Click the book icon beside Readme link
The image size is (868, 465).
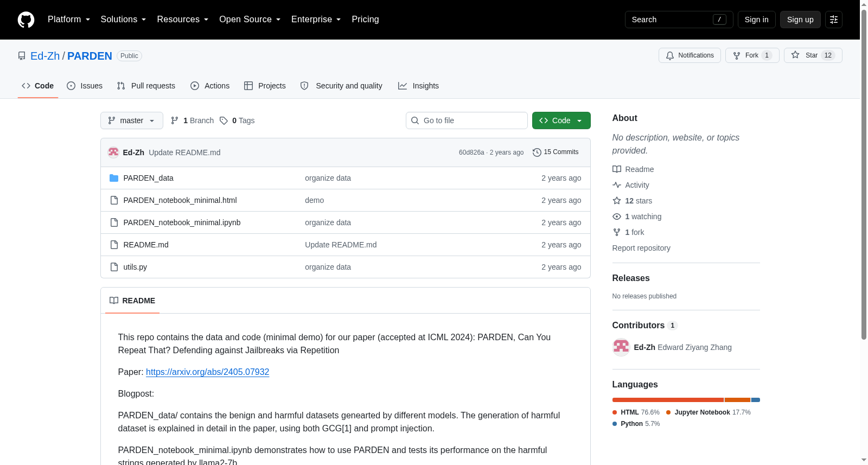click(x=617, y=169)
